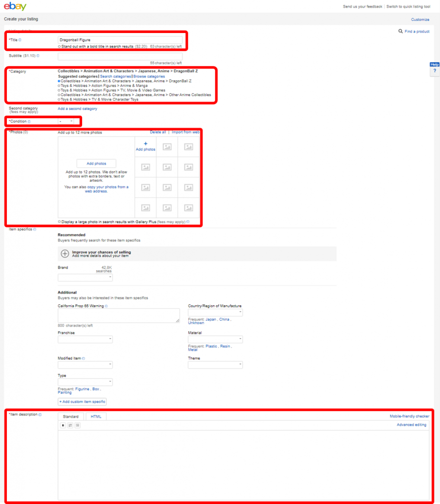
Task: Switch to the HTML description tab
Action: pos(96,416)
